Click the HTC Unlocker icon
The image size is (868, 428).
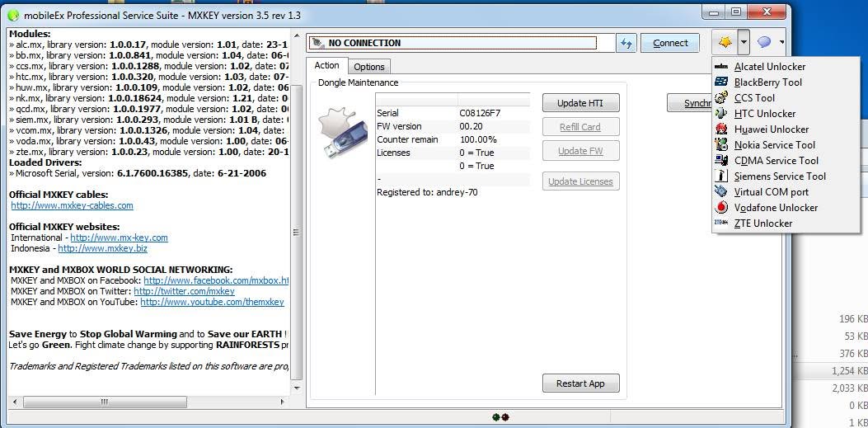[721, 114]
